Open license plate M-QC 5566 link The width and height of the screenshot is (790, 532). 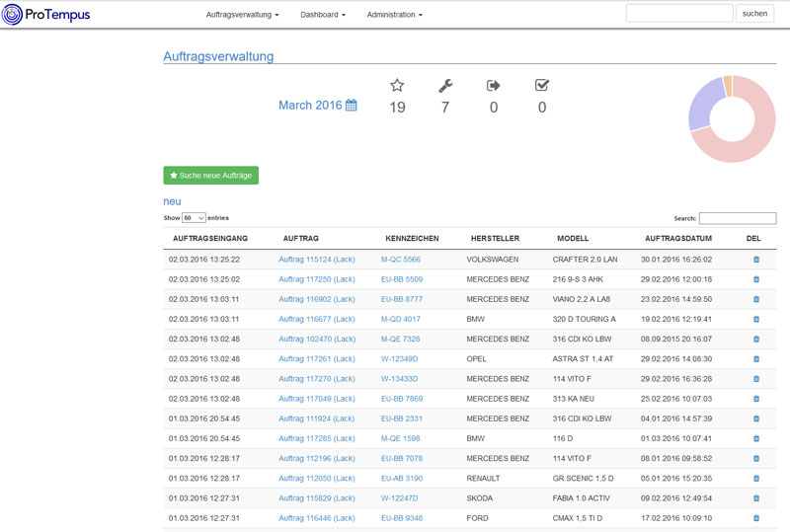401,260
